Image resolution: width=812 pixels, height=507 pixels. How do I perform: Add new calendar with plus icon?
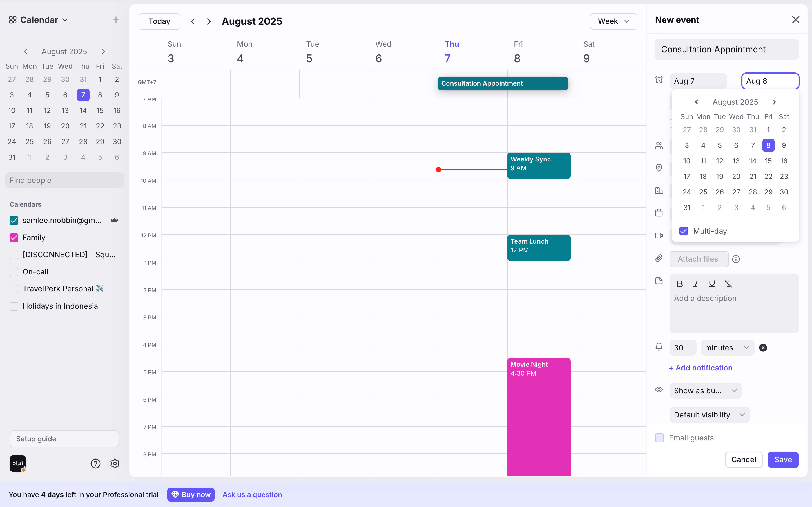pyautogui.click(x=116, y=20)
